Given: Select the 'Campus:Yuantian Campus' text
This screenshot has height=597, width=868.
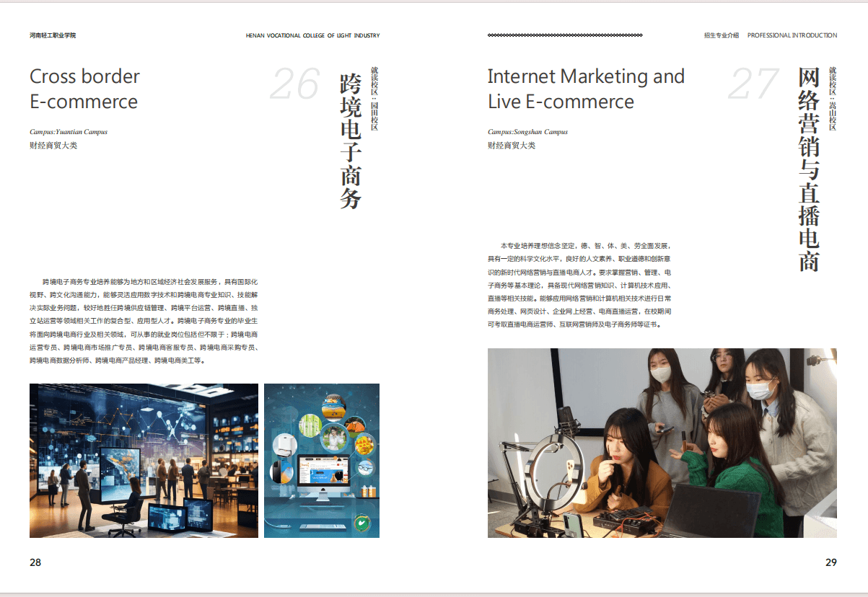Looking at the screenshot, I should point(69,132).
